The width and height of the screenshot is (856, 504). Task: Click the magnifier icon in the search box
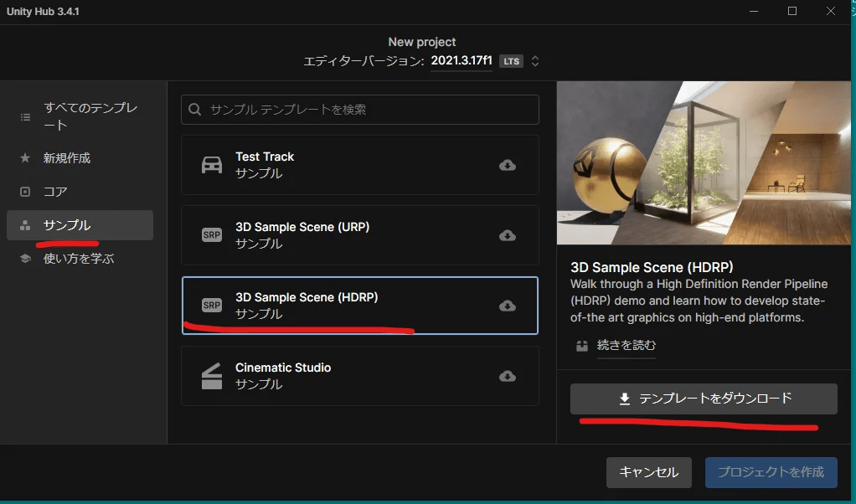coord(195,110)
